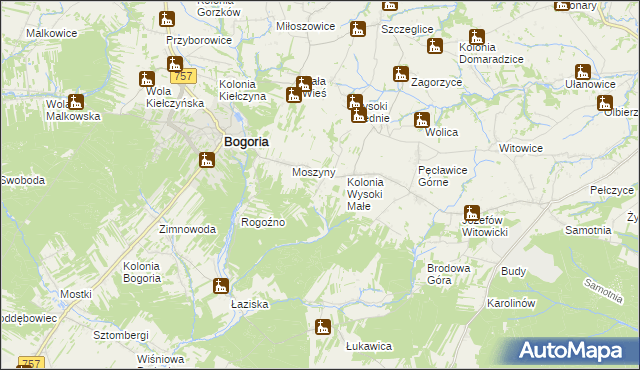Screen dimensions: 640x370
Task: Select the Rogoźno label
Action: tap(263, 222)
